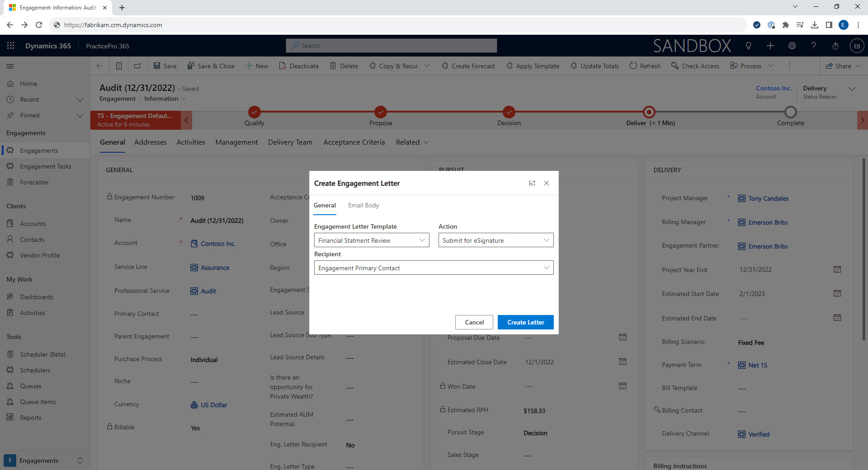
Task: Open the Settings gear icon
Action: (792, 46)
